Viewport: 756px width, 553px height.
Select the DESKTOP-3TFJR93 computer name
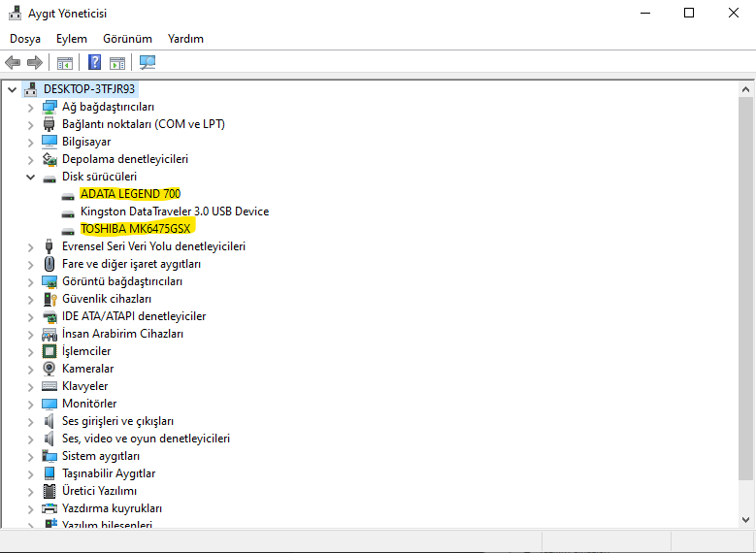point(89,89)
